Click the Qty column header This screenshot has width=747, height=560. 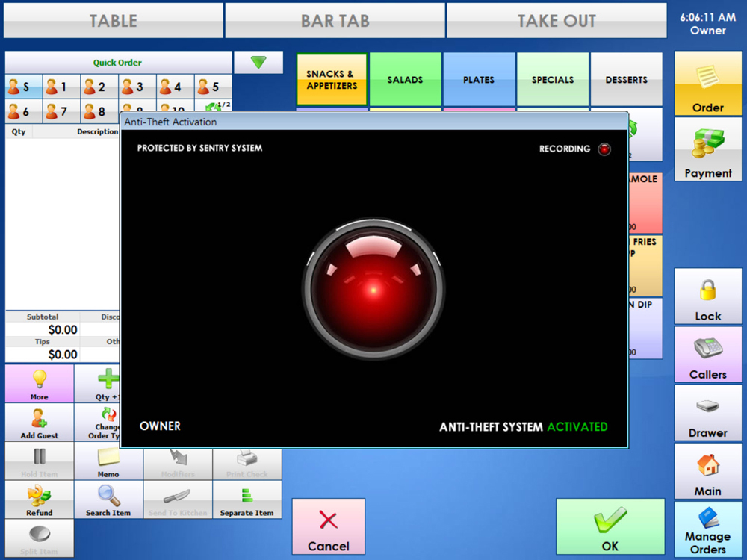(19, 132)
